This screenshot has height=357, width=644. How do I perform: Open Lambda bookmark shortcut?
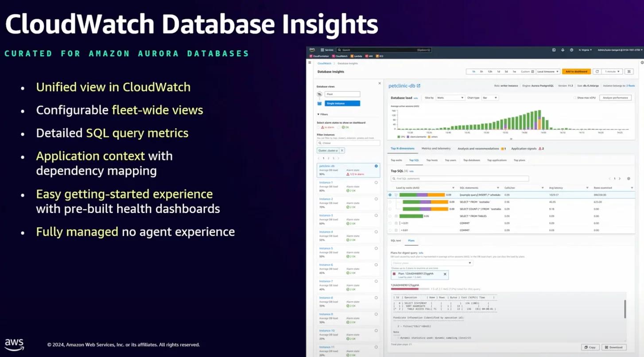click(x=357, y=56)
